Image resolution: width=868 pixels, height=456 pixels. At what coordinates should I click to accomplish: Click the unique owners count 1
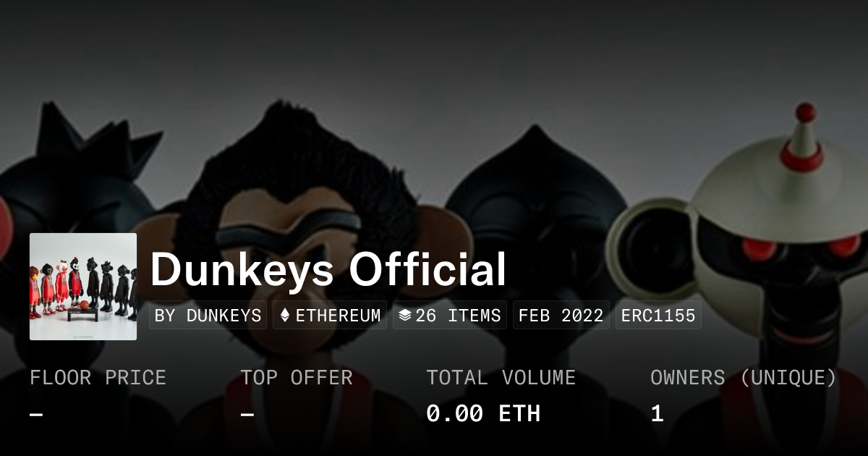(x=657, y=414)
